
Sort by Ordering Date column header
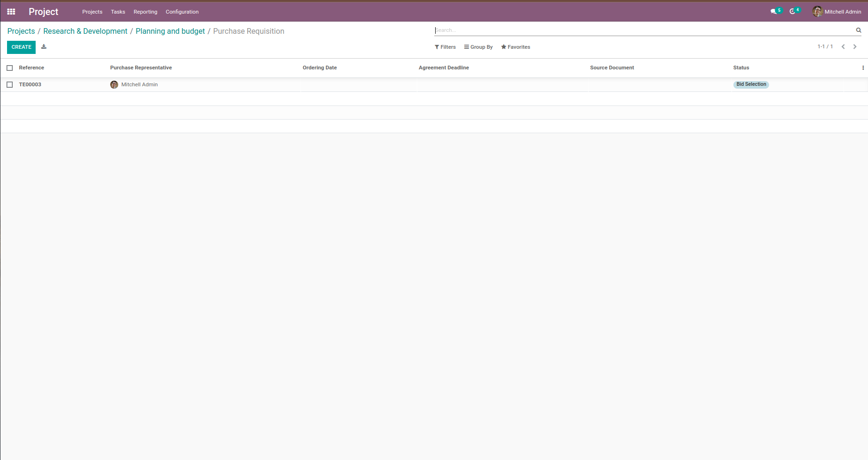tap(320, 68)
